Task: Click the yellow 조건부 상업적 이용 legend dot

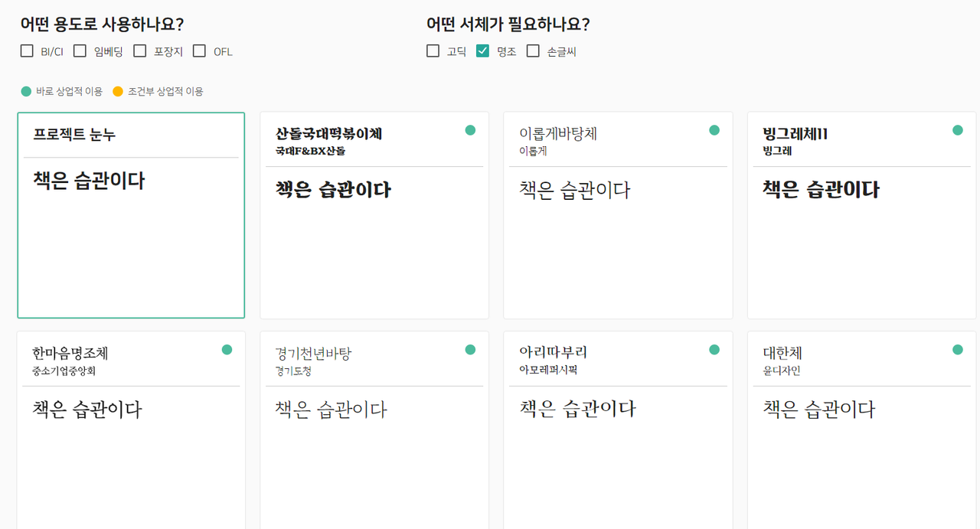Action: pyautogui.click(x=118, y=92)
